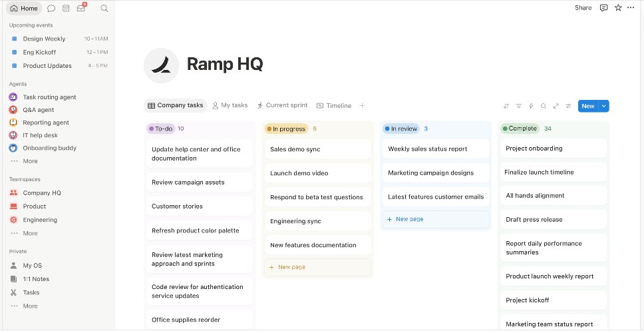Open Latest features customer emails card

pos(436,197)
